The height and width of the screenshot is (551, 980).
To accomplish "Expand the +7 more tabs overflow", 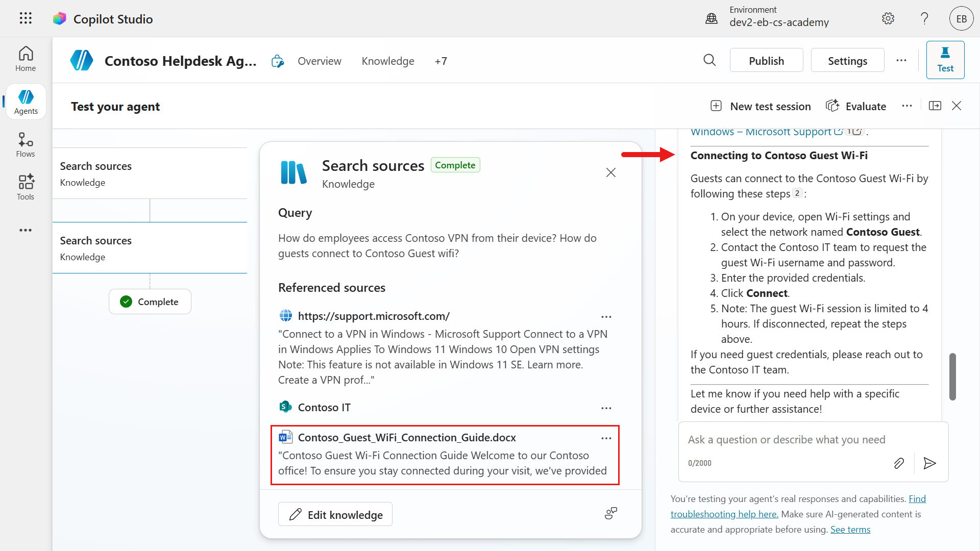I will [440, 61].
